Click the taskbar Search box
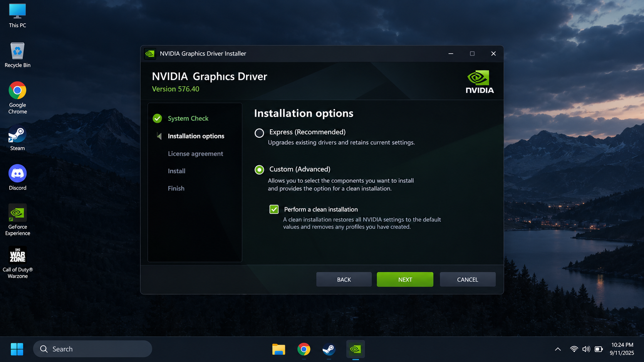The height and width of the screenshot is (362, 644). (92, 349)
